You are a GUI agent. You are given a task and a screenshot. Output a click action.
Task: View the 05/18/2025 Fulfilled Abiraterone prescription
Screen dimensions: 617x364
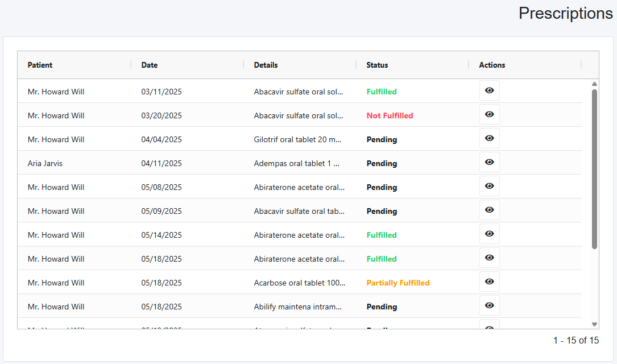489,258
